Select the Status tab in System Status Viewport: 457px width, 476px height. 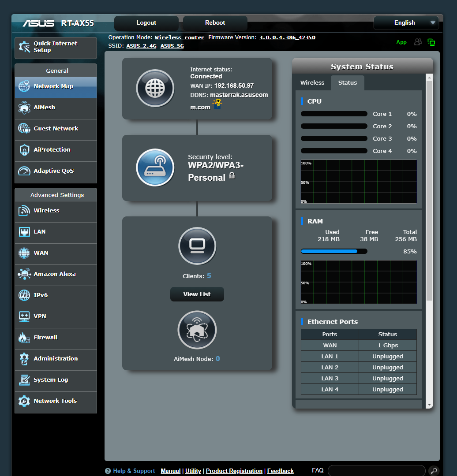pos(347,82)
